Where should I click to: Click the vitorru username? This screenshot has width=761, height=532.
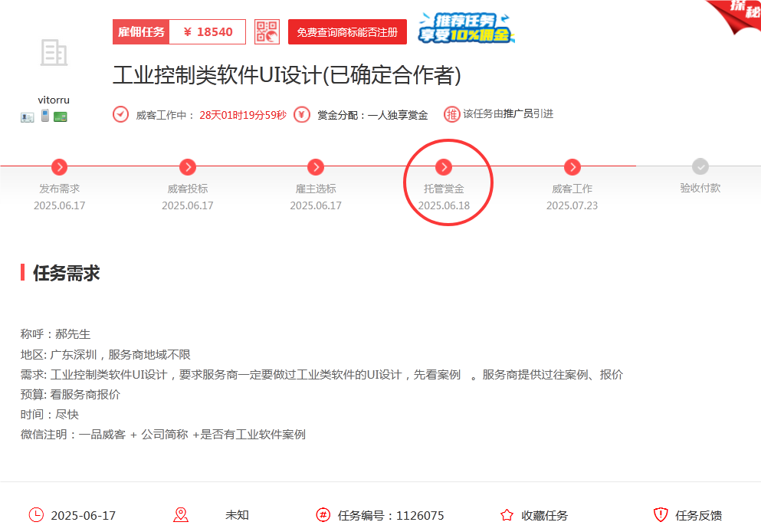tap(54, 100)
